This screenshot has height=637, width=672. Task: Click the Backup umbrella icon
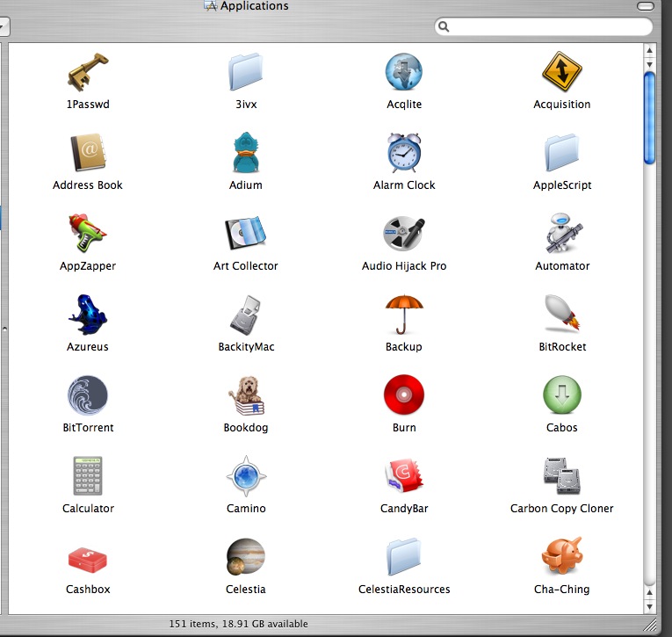click(x=404, y=315)
